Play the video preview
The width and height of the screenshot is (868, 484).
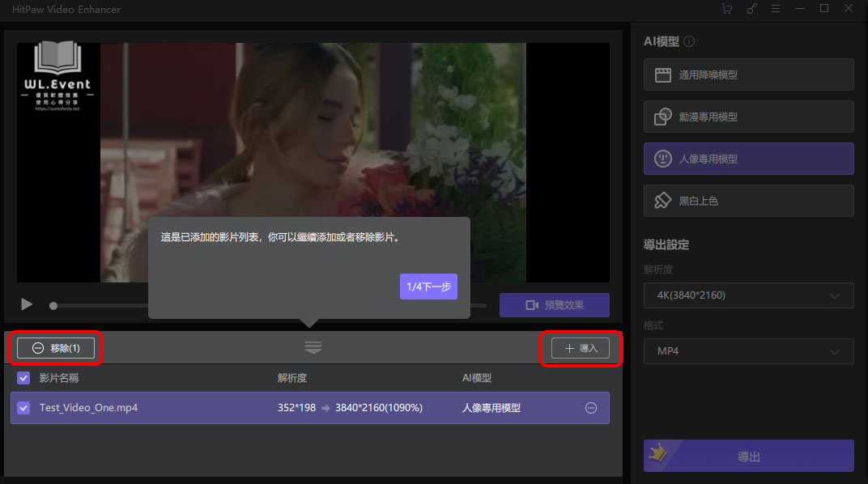[26, 304]
